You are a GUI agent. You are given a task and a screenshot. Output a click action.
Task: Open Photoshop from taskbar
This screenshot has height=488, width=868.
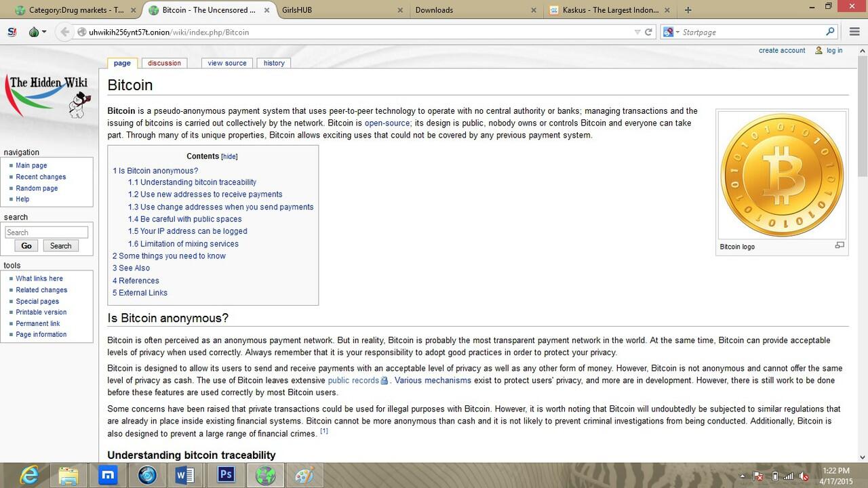[x=225, y=475]
